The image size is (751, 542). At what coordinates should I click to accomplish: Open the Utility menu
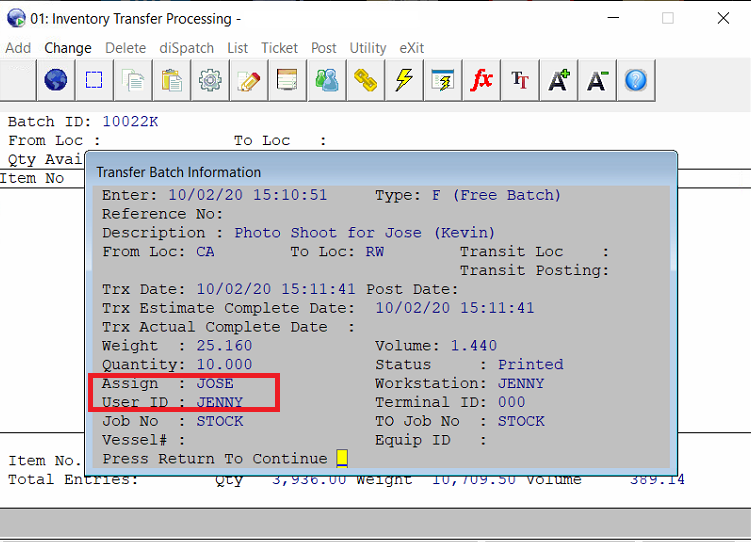(368, 48)
